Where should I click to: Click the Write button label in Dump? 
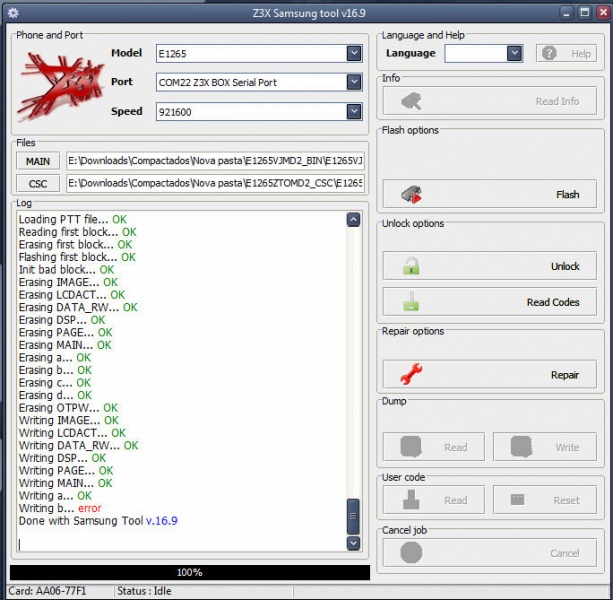click(x=567, y=447)
